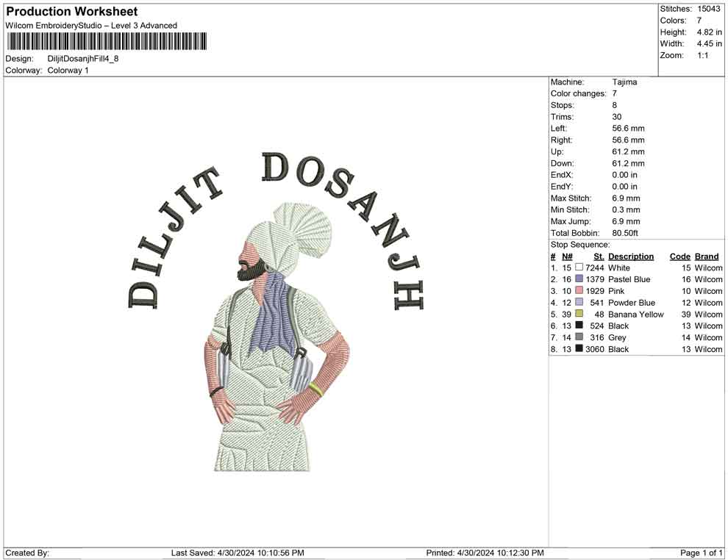
Task: Click the 'Pastel Blue' description text
Action: coord(629,279)
